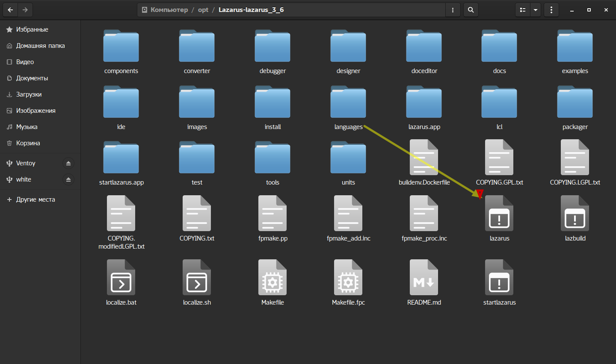Image resolution: width=616 pixels, height=364 pixels.
Task: Navigate to Компьютер in the path bar
Action: tap(165, 10)
